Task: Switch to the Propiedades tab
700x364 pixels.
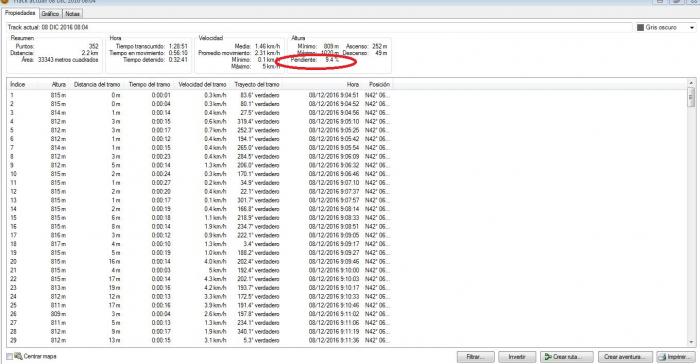Action: coord(20,13)
